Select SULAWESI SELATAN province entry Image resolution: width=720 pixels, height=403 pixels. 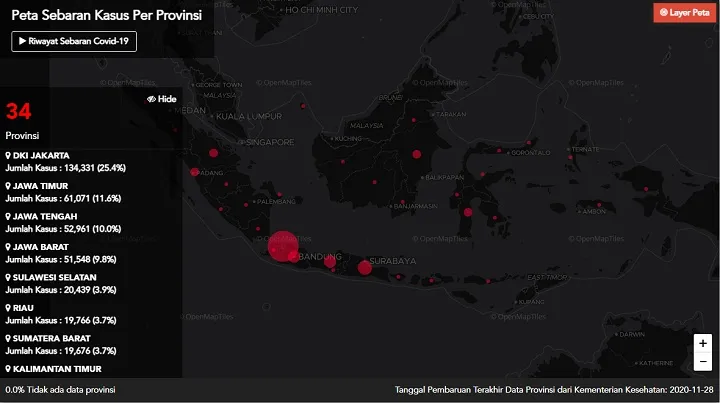point(61,284)
